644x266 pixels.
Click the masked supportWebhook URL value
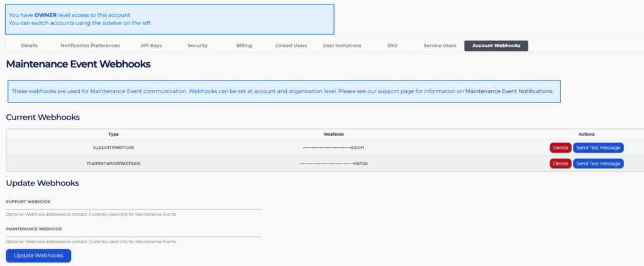[334, 148]
